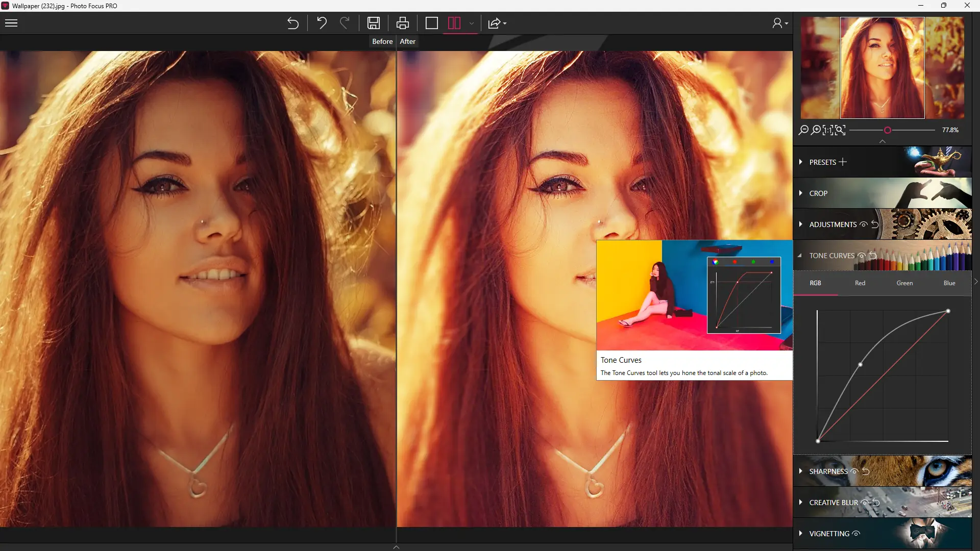Click the zoom level slider handle

tap(888, 130)
